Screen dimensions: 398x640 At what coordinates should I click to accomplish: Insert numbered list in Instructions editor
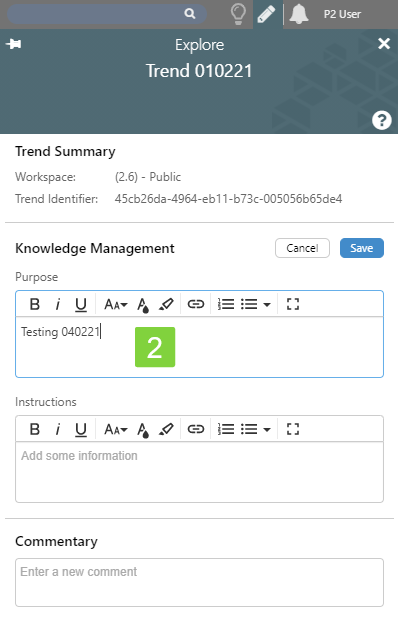tap(226, 429)
